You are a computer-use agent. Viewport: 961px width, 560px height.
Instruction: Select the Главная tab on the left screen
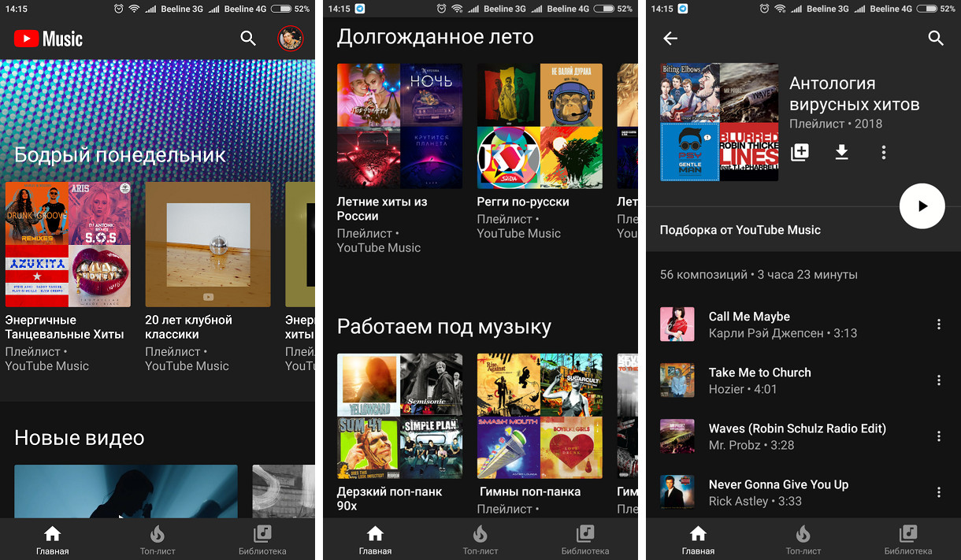(52, 540)
